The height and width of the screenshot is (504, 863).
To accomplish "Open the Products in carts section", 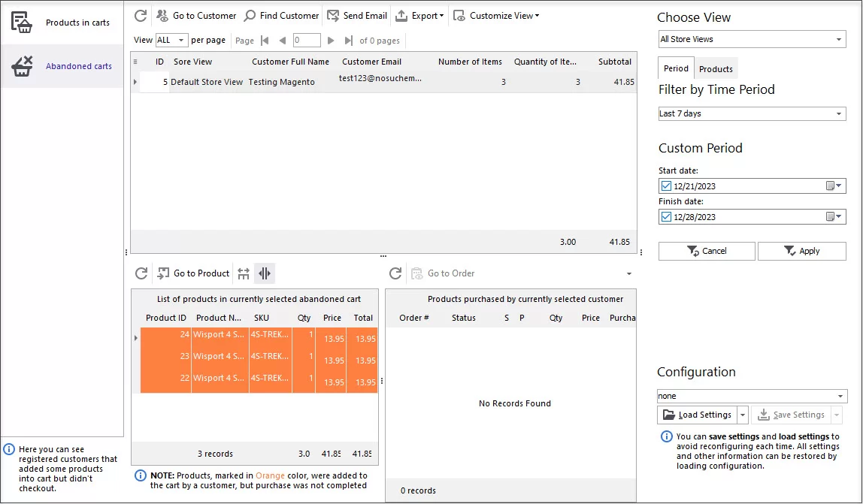I will (x=62, y=23).
